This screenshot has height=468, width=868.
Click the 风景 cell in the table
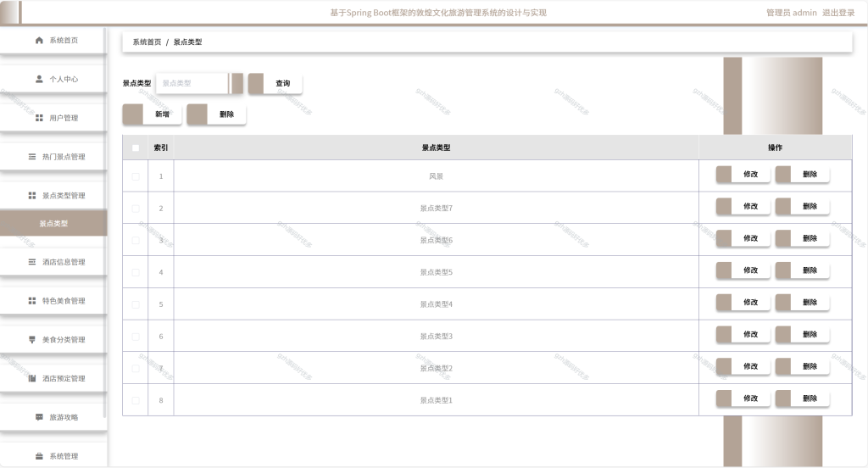(437, 176)
